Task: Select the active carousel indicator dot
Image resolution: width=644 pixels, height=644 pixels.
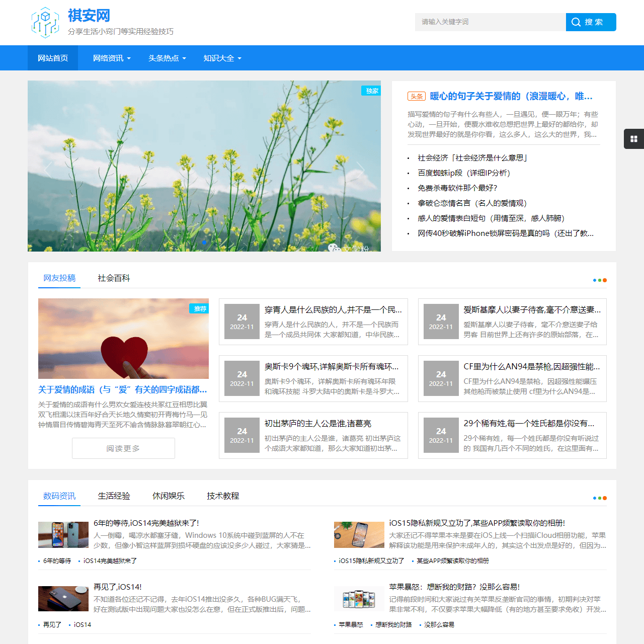Action: (x=204, y=242)
